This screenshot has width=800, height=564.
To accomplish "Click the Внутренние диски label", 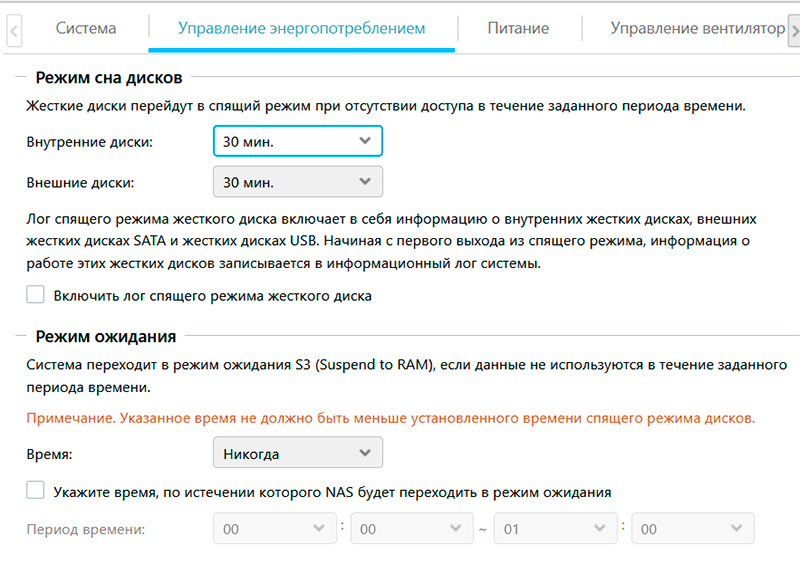I will point(90,142).
